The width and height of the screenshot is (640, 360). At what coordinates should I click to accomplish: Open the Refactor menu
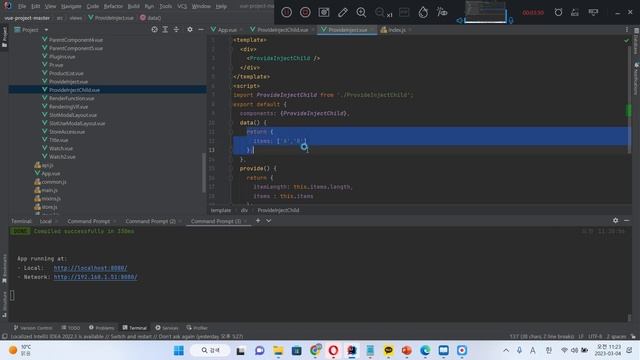pos(113,6)
